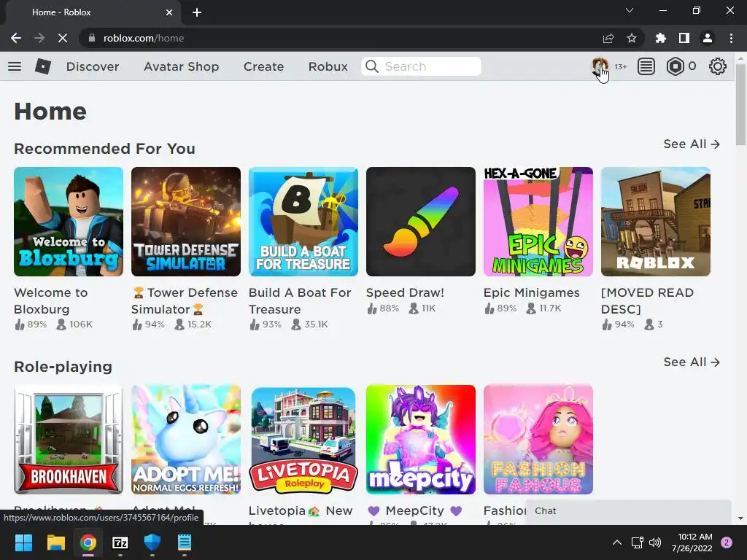This screenshot has width=747, height=560.
Task: Open Build A Boat For Treasure thumbnail
Action: 303,222
